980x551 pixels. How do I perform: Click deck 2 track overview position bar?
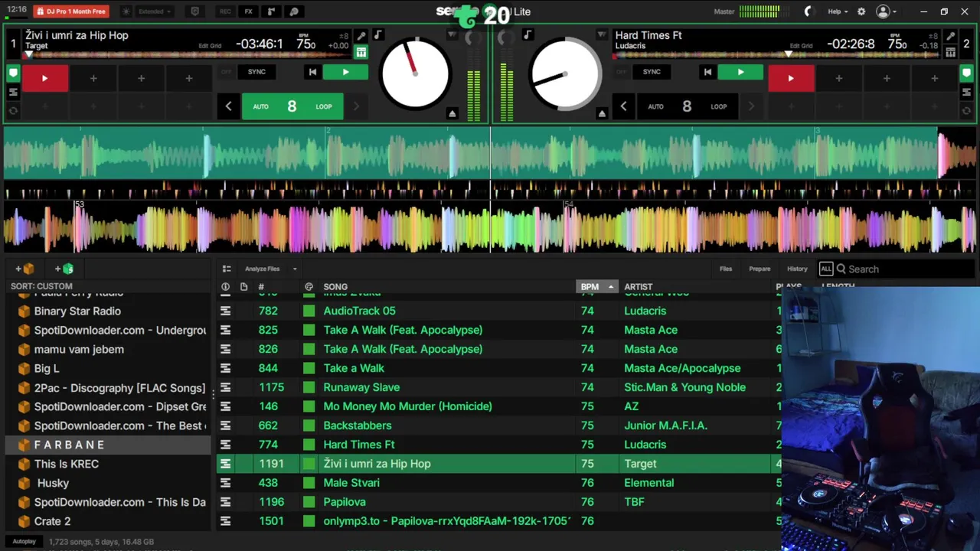776,55
